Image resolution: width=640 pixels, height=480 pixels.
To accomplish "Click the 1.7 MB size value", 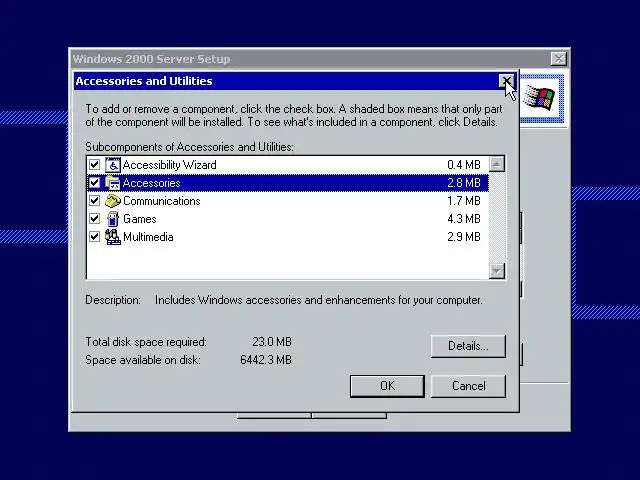I will 464,201.
